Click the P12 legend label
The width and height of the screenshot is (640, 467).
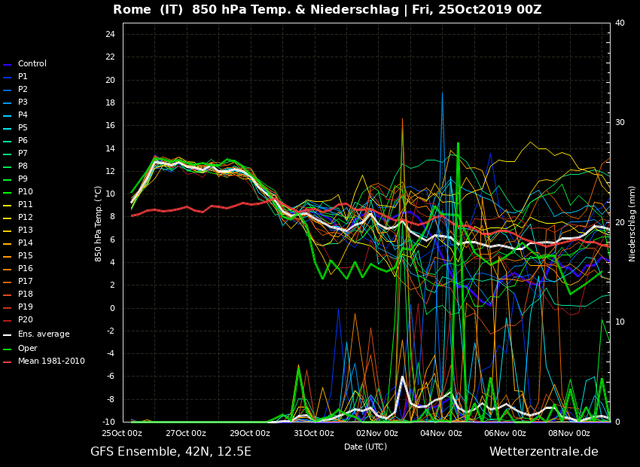coord(25,217)
